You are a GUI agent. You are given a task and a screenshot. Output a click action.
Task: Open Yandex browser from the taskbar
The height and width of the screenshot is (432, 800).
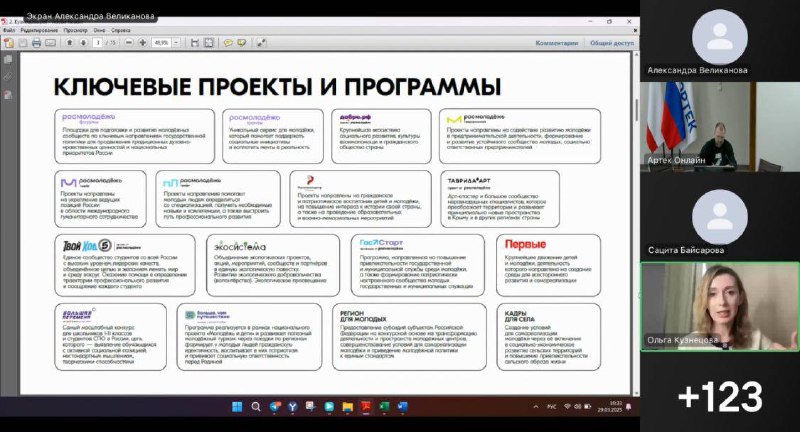(x=293, y=406)
